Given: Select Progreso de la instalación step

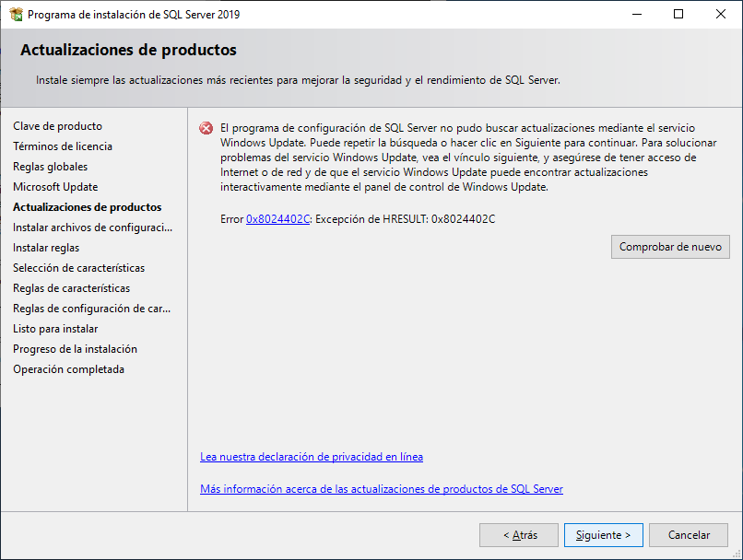Looking at the screenshot, I should pos(77,348).
